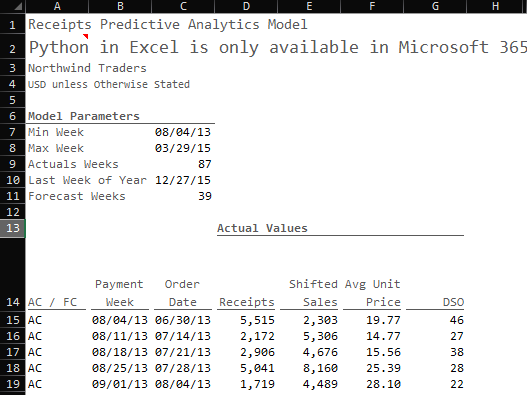Click the 'Receipts' column header cell
The width and height of the screenshot is (527, 395).
pyautogui.click(x=247, y=302)
